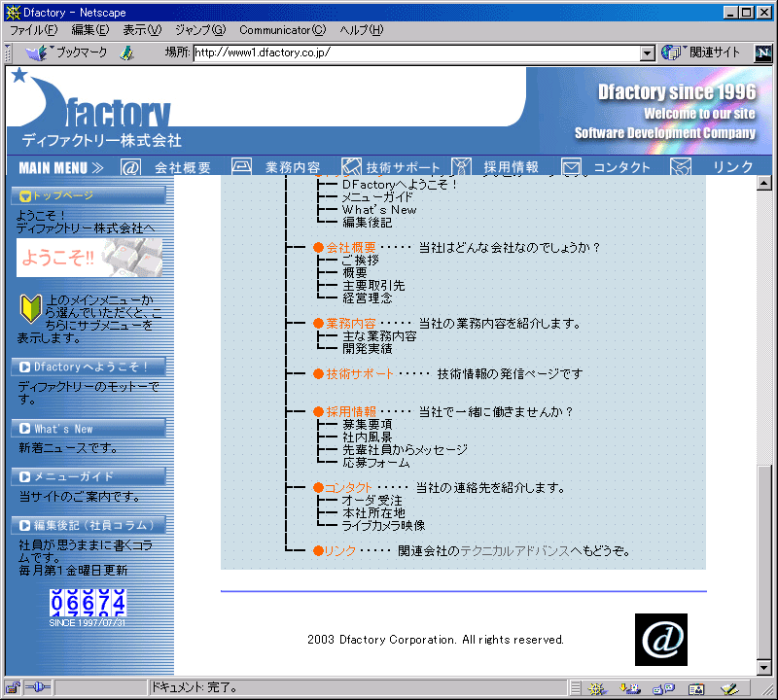Click 募集要項 in the site map tree
The height and width of the screenshot is (700, 778).
pyautogui.click(x=368, y=424)
